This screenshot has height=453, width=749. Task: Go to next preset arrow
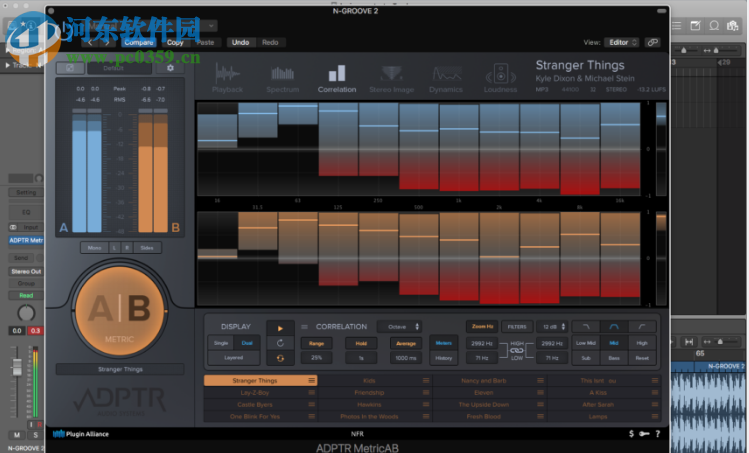[x=107, y=43]
